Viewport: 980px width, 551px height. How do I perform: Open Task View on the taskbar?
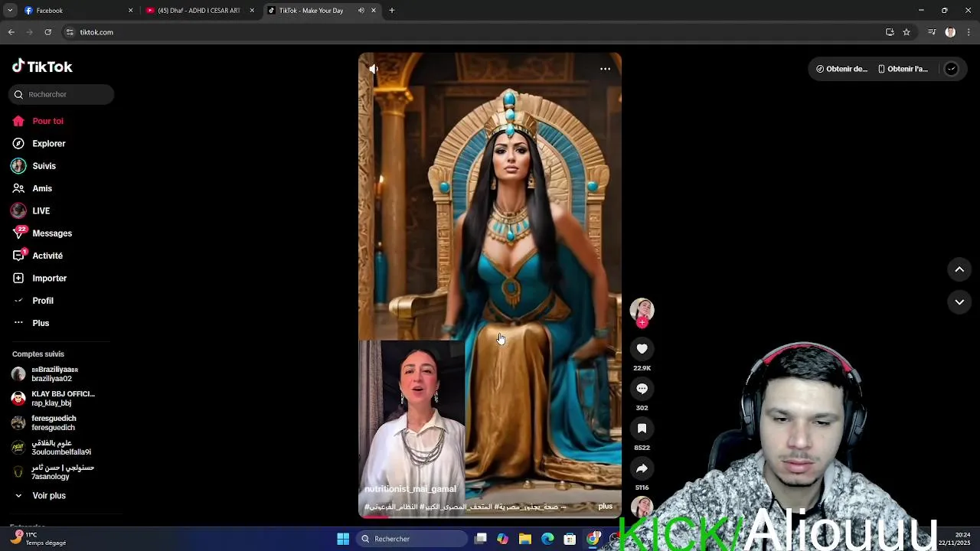(481, 539)
